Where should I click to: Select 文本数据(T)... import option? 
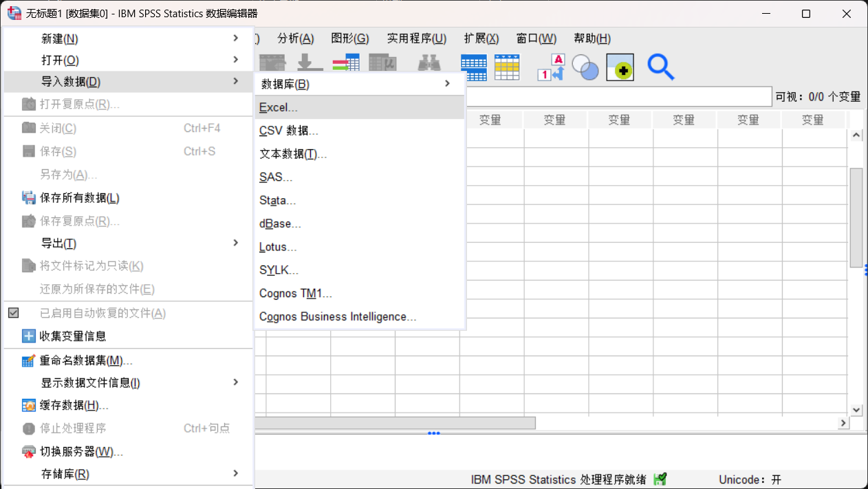coord(360,154)
